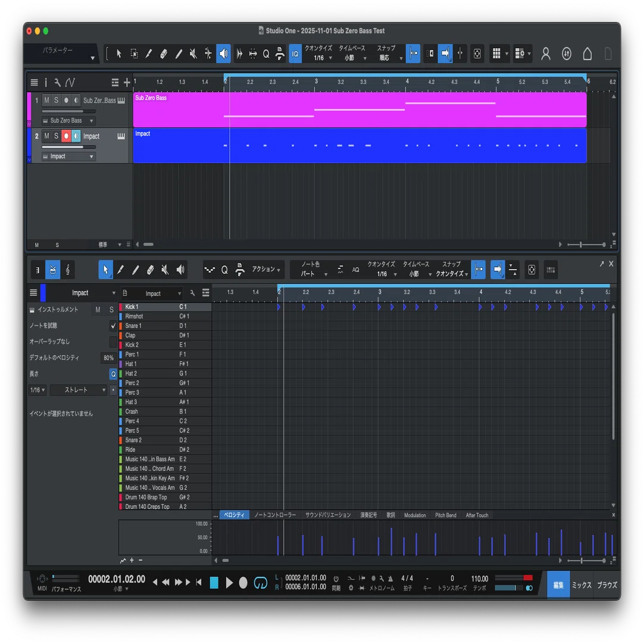Click the Stop button in transport
This screenshot has height=644, width=644.
(214, 583)
